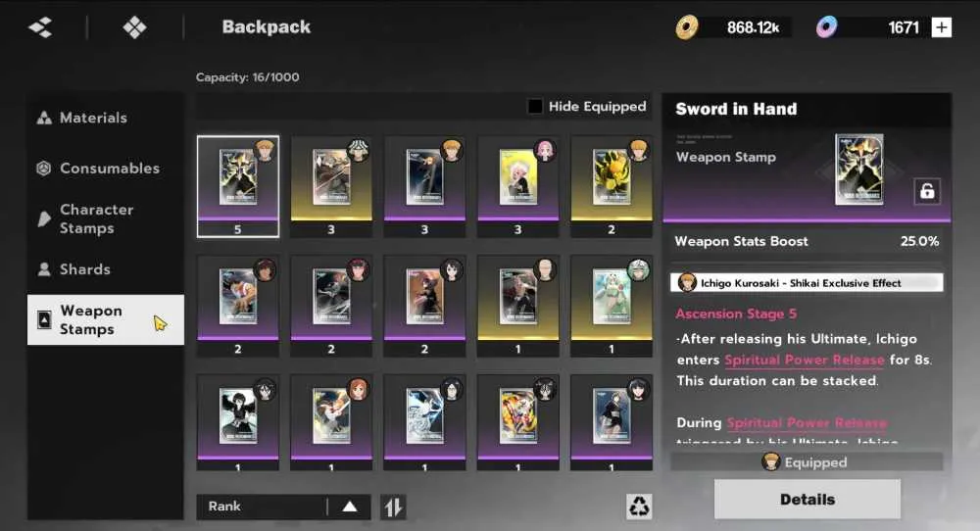Image resolution: width=980 pixels, height=531 pixels.
Task: Select the first stamp in the bottom row
Action: (x=238, y=422)
